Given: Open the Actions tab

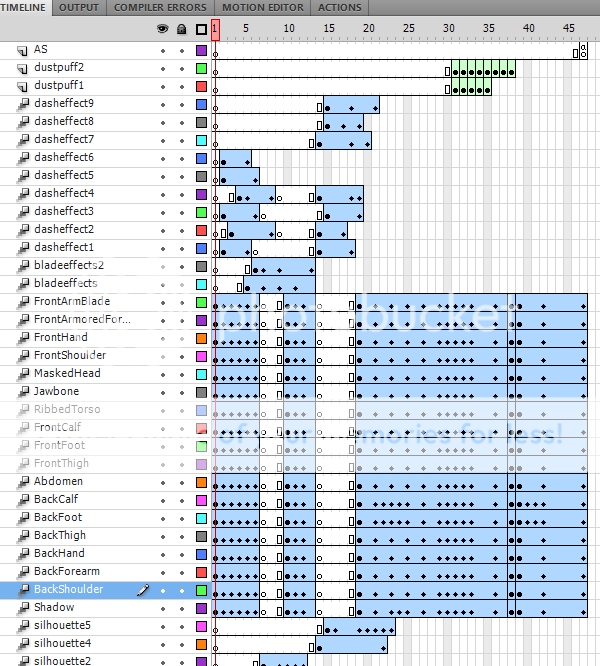Looking at the screenshot, I should pyautogui.click(x=340, y=7).
